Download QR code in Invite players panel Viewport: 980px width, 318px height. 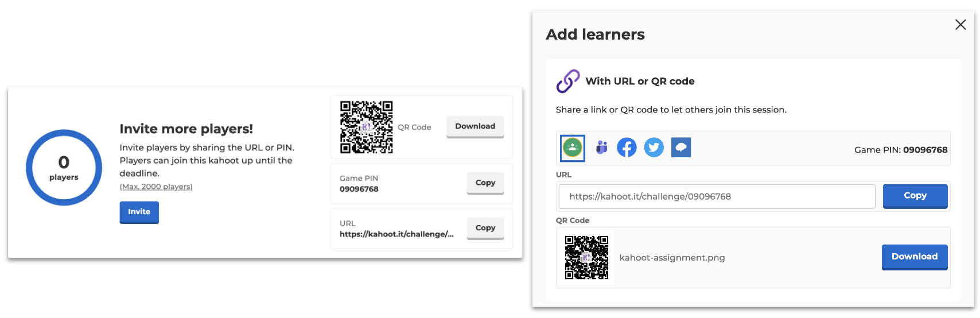[x=475, y=126]
